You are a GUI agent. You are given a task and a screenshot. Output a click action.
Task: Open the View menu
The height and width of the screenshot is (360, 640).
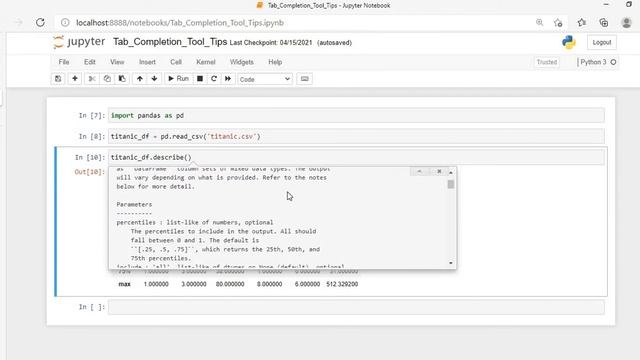click(x=117, y=62)
